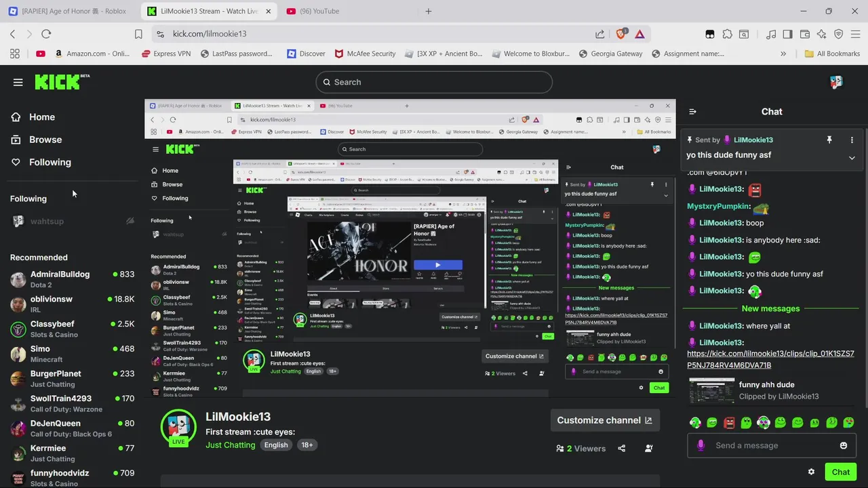Screen dimensions: 868x488
Task: Click into the Send a message field
Action: pyautogui.click(x=772, y=445)
